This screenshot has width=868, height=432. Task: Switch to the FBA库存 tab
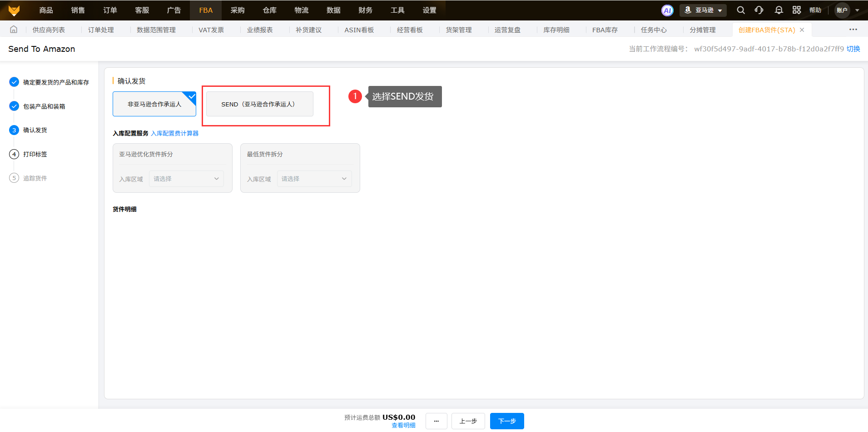click(x=605, y=30)
